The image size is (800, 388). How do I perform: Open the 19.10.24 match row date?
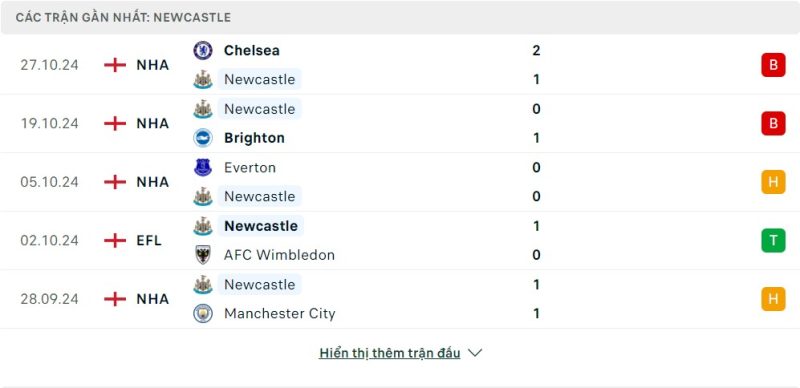coord(49,124)
